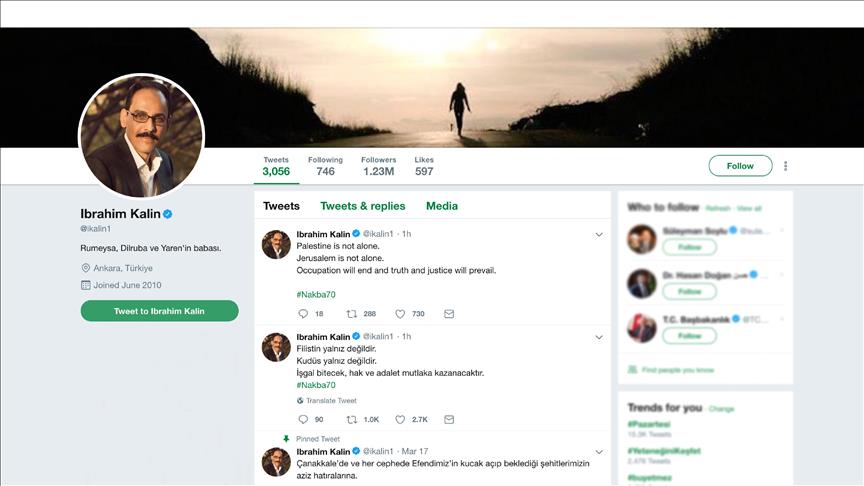Retweet the Filistin yalnız değildir tweet

(x=352, y=420)
